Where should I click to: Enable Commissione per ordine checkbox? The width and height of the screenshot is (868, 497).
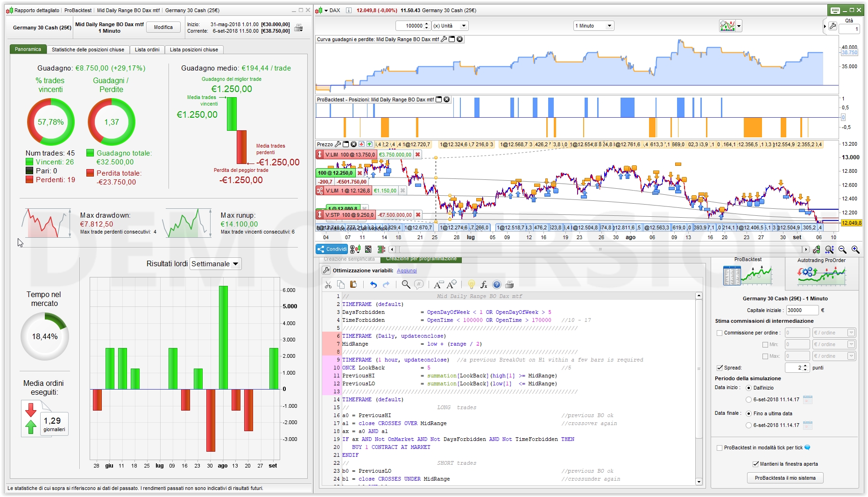[720, 333]
